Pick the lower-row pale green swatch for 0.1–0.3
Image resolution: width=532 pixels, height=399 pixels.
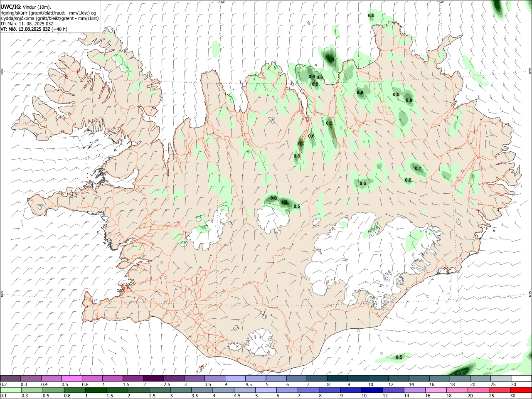[11, 390]
